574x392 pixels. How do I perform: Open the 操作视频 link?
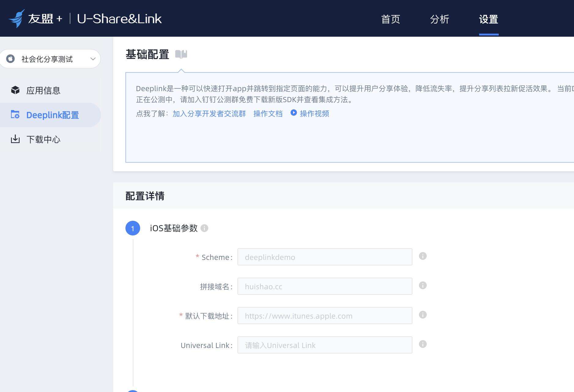[x=315, y=114]
